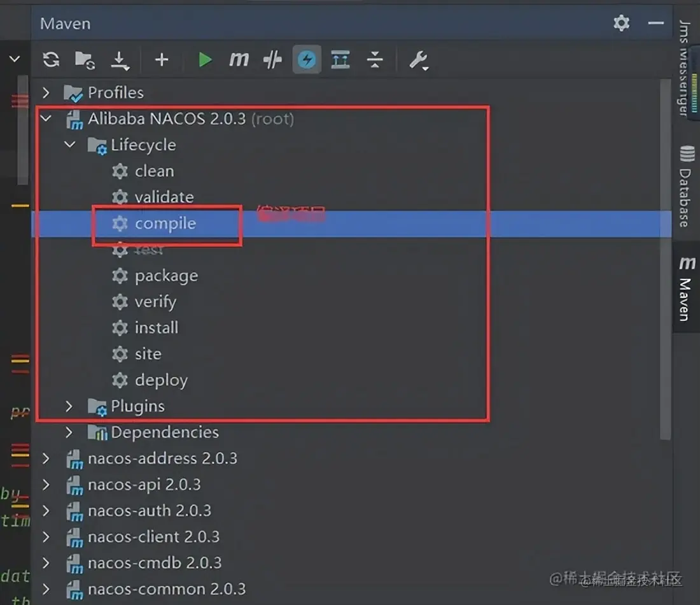The width and height of the screenshot is (700, 605).
Task: Expand the Dependencies node
Action: coord(70,432)
